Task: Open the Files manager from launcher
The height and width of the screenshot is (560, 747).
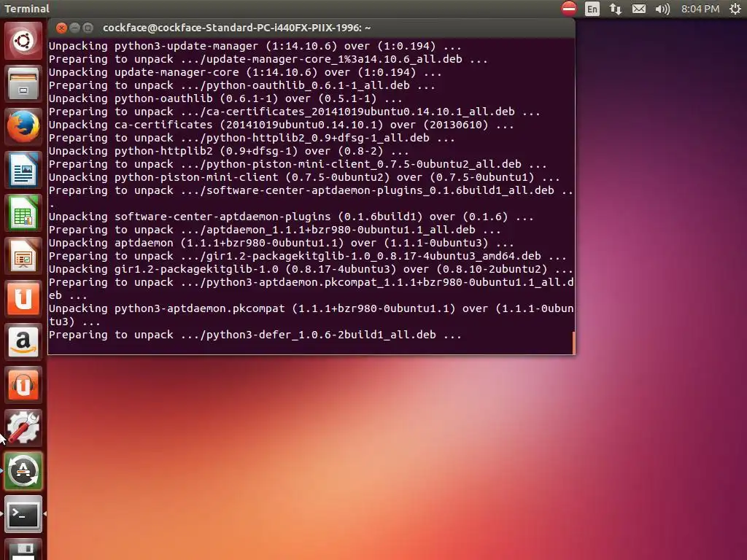Action: [23, 84]
